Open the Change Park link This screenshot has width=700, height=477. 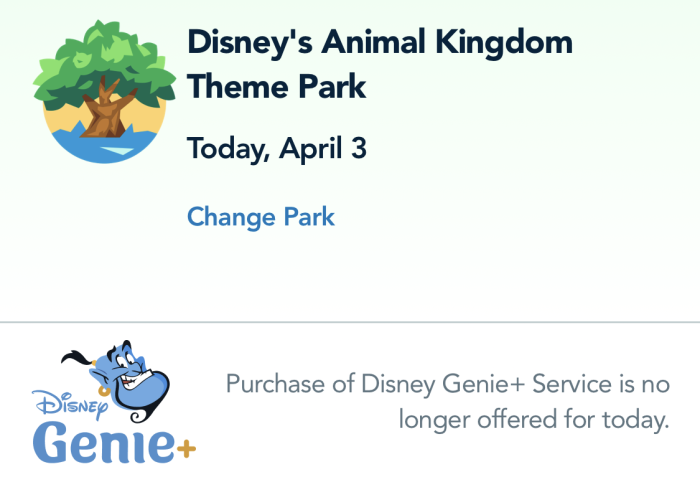261,217
